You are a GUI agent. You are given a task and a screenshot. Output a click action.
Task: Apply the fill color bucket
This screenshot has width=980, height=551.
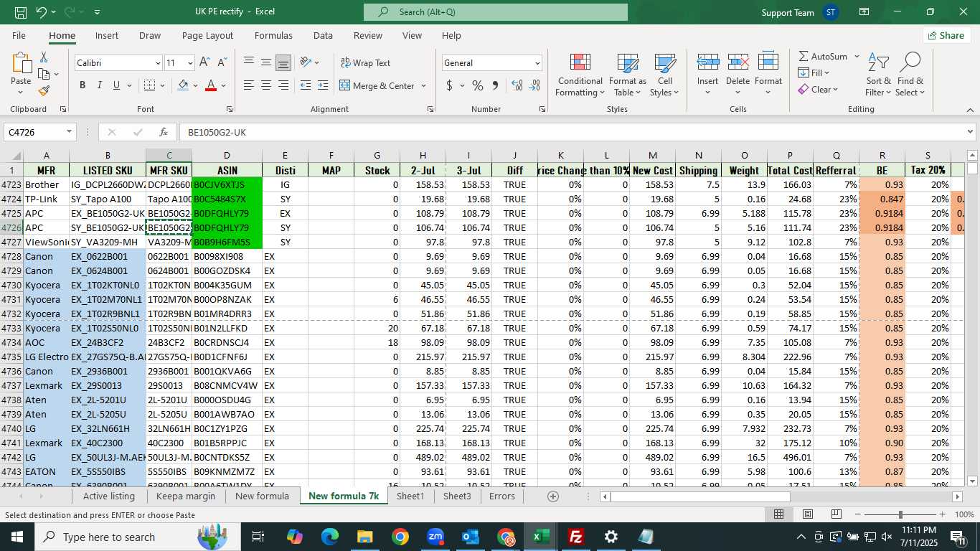183,85
